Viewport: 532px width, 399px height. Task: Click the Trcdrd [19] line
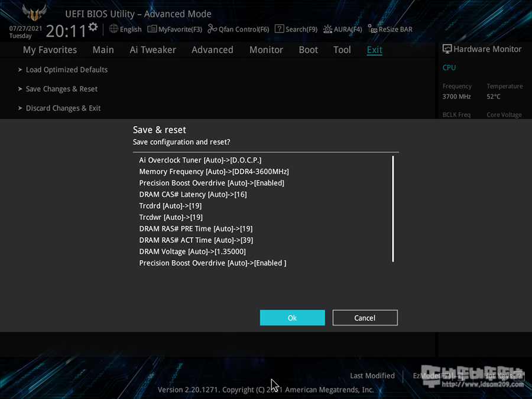170,206
